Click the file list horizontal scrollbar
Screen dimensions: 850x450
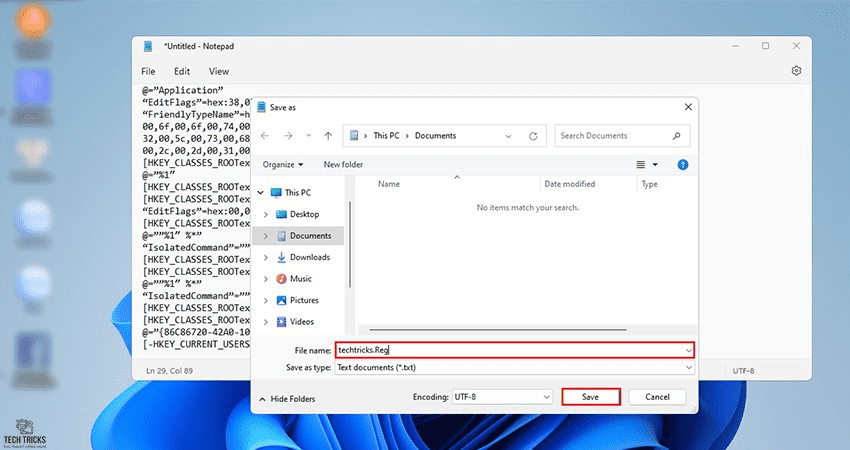point(498,330)
